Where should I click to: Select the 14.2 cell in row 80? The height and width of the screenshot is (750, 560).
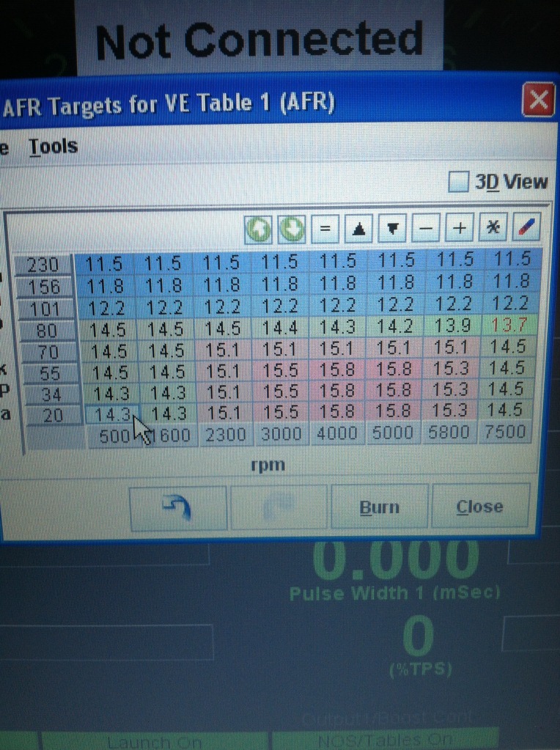[395, 327]
